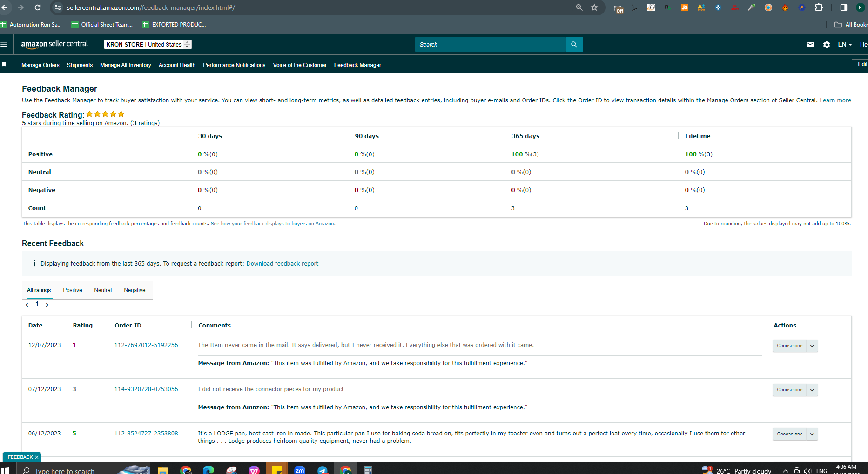Viewport: 868px width, 474px height.
Task: Expand Choose one dropdown for order 112-7697012-5192256
Action: point(795,346)
